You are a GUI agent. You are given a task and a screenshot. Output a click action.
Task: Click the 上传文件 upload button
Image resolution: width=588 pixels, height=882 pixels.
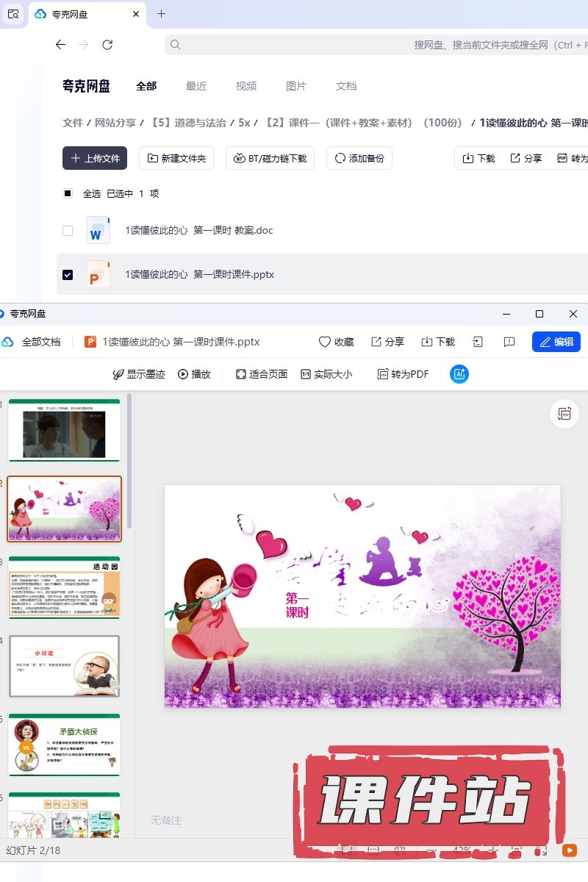pos(95,158)
